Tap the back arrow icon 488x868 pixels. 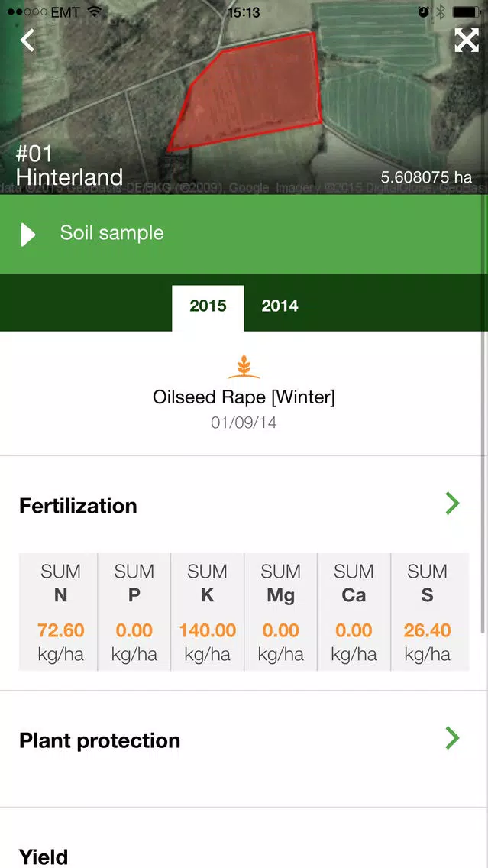[27, 40]
